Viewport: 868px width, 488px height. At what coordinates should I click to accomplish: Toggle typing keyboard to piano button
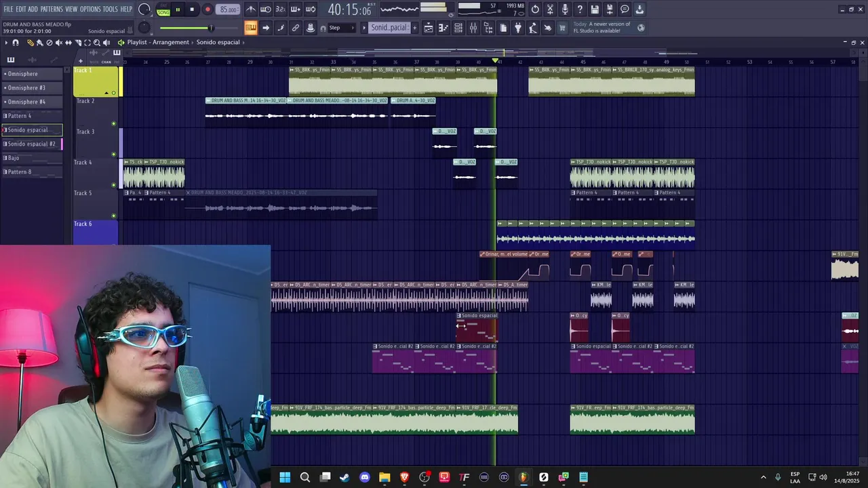[x=251, y=28]
